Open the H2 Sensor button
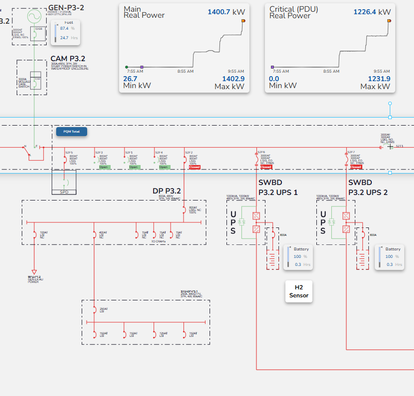414x396 pixels. pyautogui.click(x=299, y=291)
